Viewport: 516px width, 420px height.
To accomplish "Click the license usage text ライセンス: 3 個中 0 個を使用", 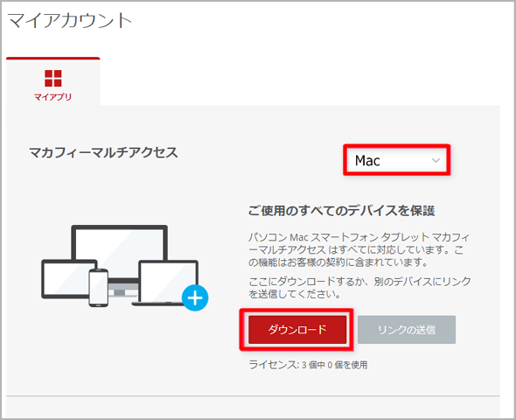I will [308, 365].
